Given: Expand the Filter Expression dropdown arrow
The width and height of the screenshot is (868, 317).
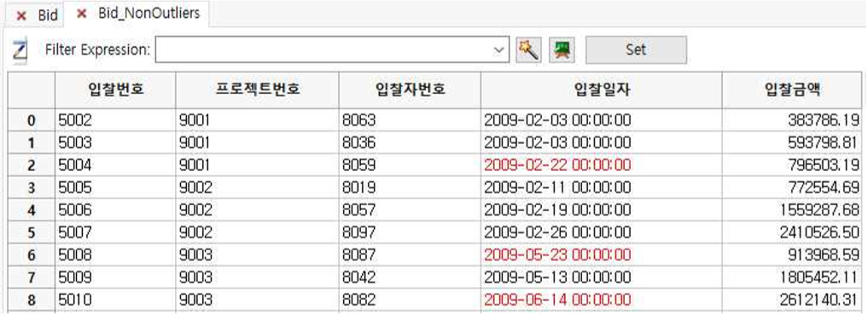Looking at the screenshot, I should click(498, 50).
